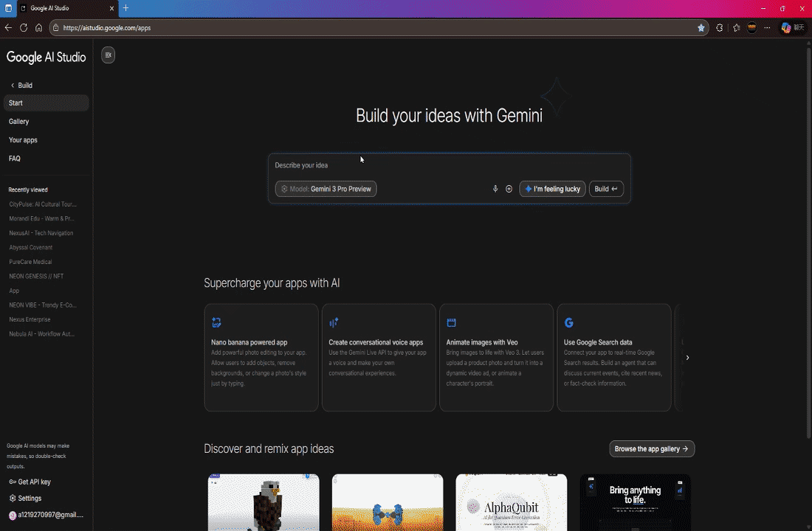This screenshot has width=812, height=531.
Task: Open browser favorites list icon
Action: click(x=737, y=28)
